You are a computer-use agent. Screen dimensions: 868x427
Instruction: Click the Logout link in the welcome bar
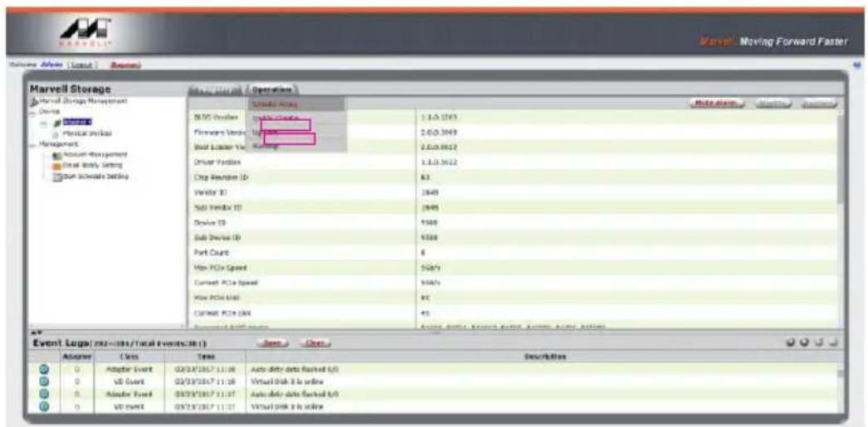(x=81, y=66)
